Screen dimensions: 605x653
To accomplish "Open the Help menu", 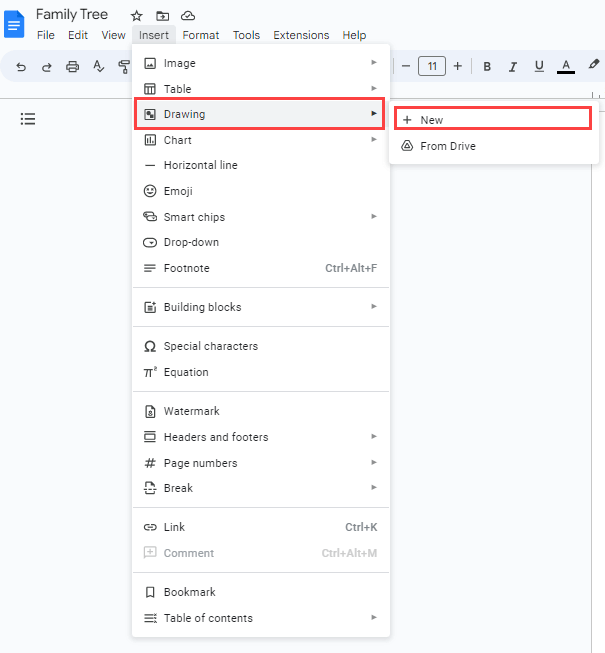I will (354, 35).
